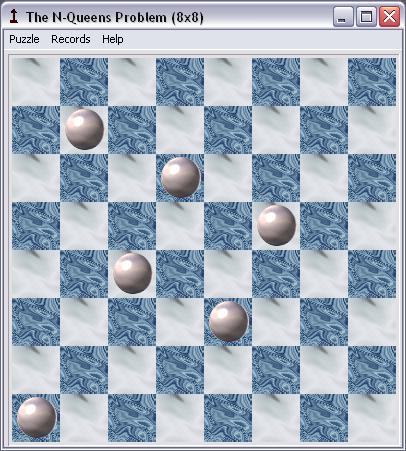Select the queen ball in third row
The height and width of the screenshot is (451, 406).
coord(180,177)
